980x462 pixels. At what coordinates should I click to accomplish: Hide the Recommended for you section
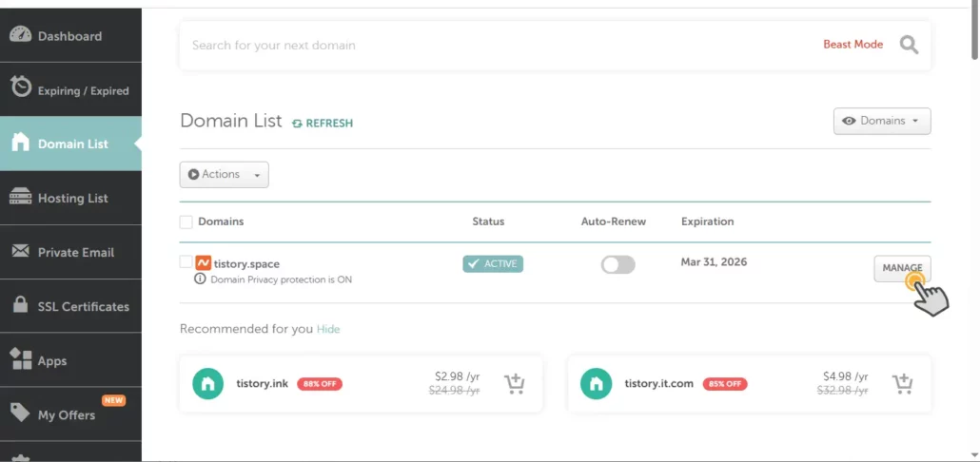328,329
